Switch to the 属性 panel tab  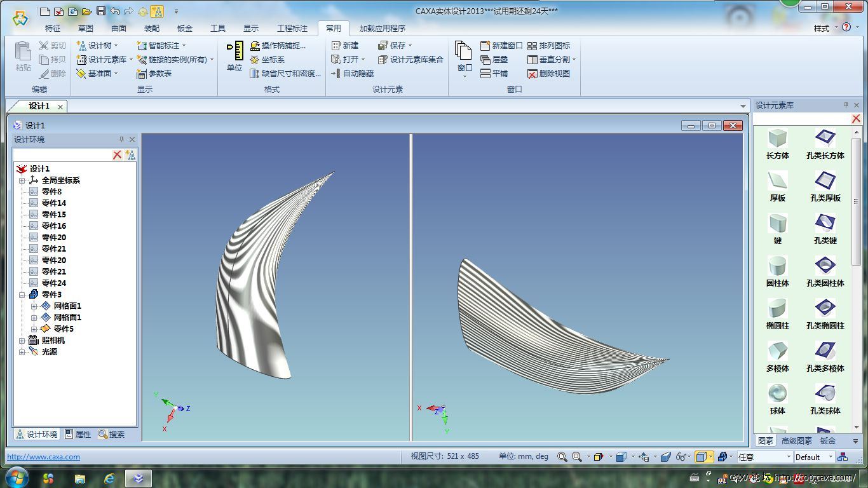click(x=78, y=435)
